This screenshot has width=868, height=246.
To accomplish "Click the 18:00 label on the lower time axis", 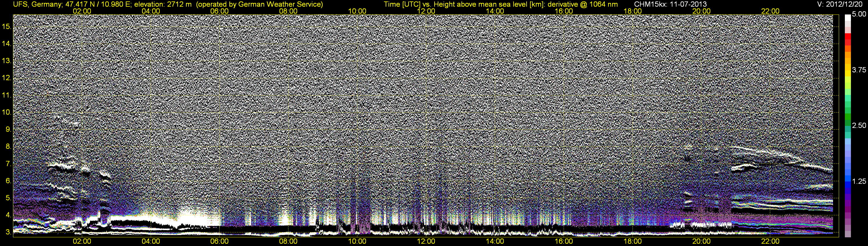I will [x=632, y=241].
